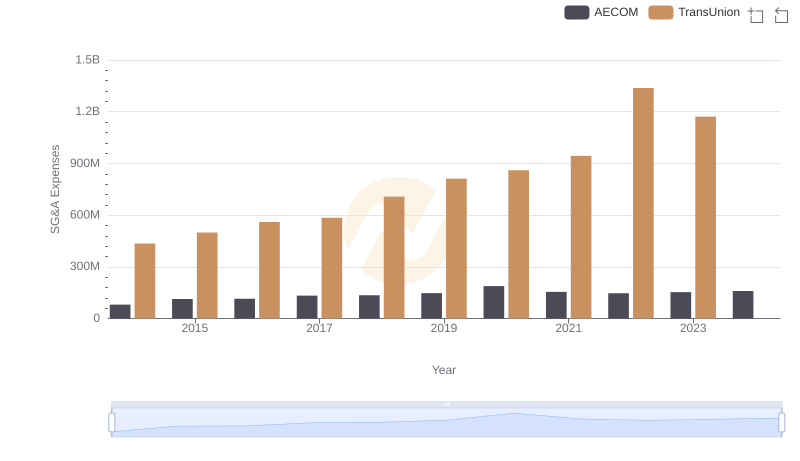
Task: Select the AECOM 2014 first bar
Action: click(x=120, y=312)
